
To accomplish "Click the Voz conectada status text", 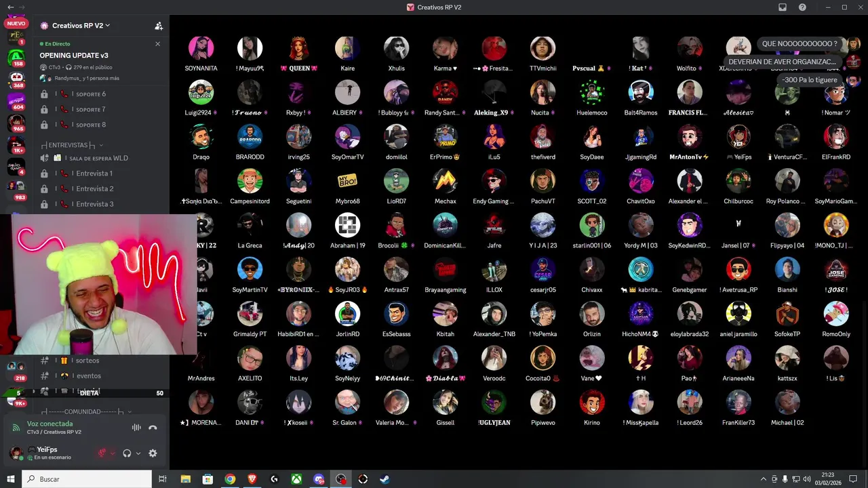I will tap(50, 424).
